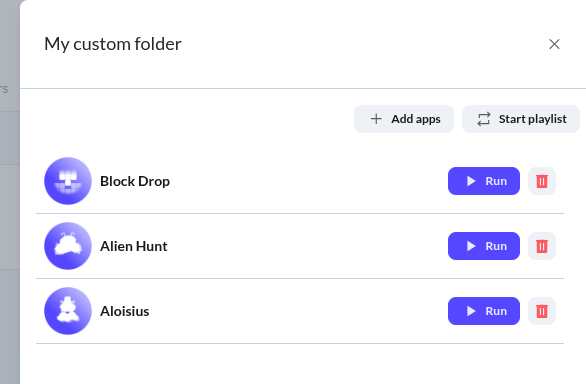Screen dimensions: 586x384
Task: Select the Aloisius app name
Action: [x=125, y=311]
